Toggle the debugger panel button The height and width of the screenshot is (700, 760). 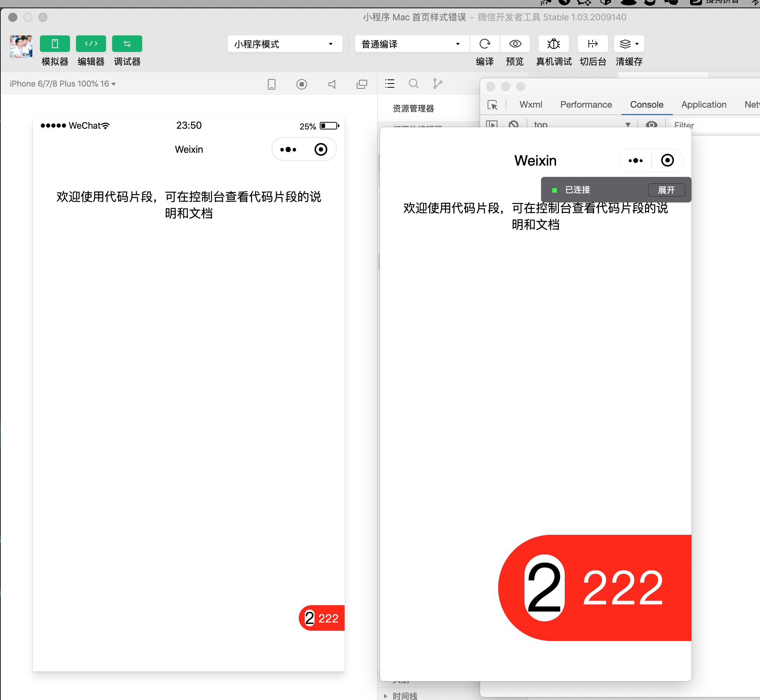[x=127, y=44]
